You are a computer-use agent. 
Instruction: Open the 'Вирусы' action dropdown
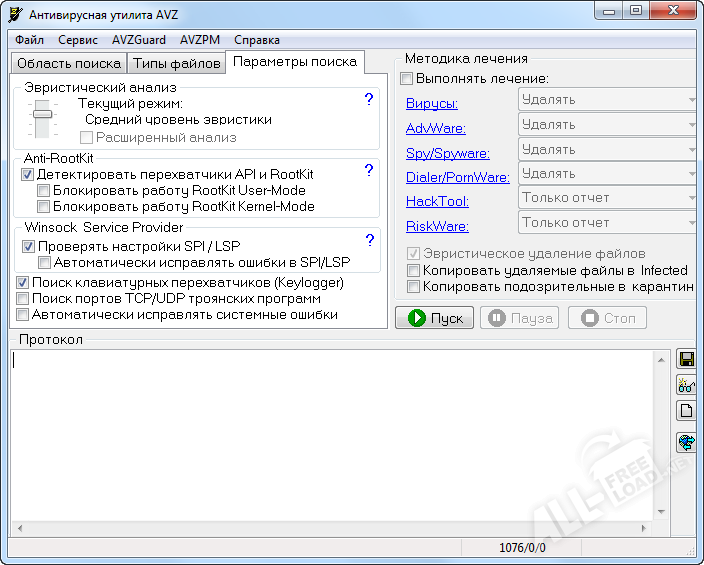pos(607,100)
